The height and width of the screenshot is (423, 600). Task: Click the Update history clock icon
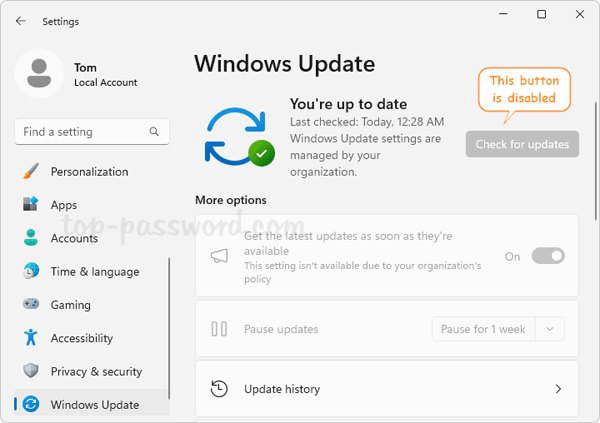tap(219, 389)
